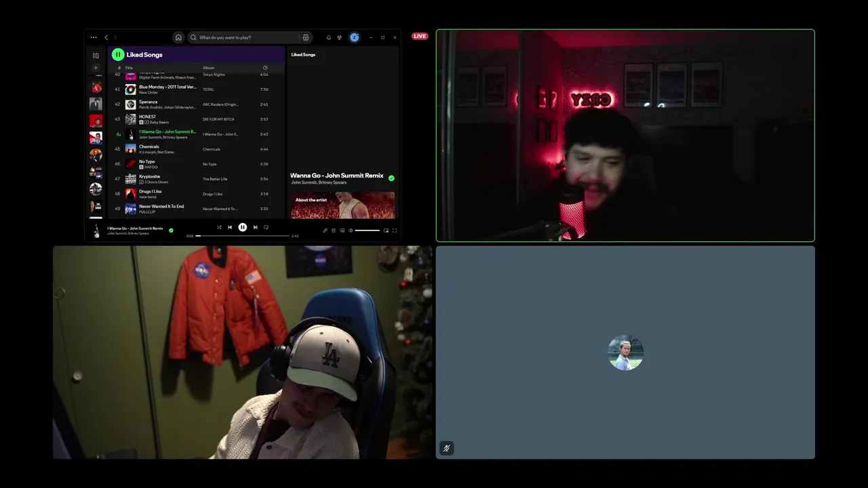This screenshot has width=868, height=488.
Task: Skip to the next track
Action: pos(255,228)
